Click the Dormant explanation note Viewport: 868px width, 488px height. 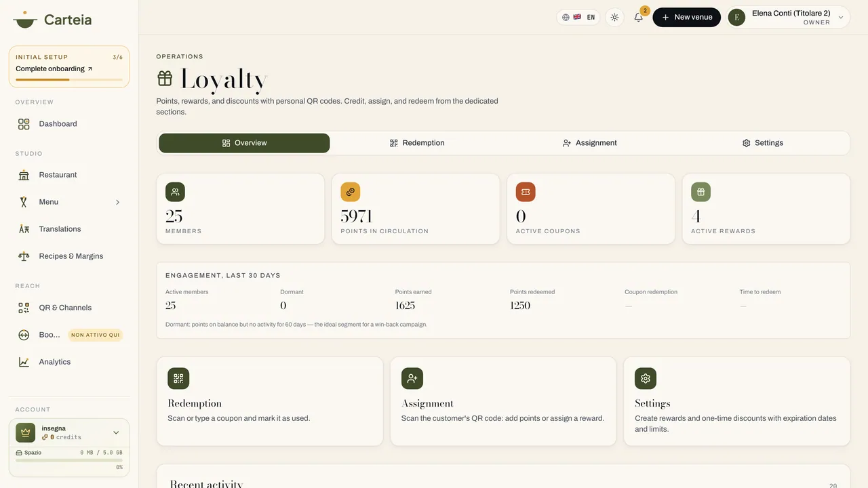coord(296,325)
